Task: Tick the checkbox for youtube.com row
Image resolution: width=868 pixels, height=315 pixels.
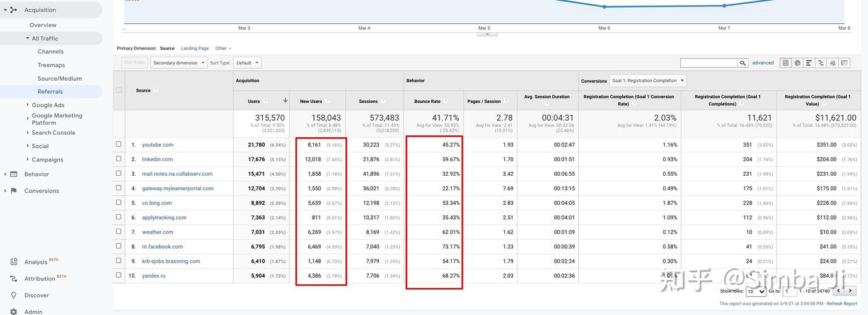Action: 119,144
